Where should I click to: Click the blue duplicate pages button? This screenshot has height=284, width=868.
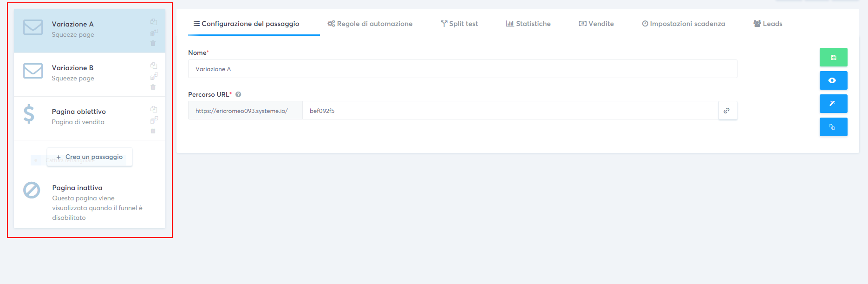(x=833, y=127)
